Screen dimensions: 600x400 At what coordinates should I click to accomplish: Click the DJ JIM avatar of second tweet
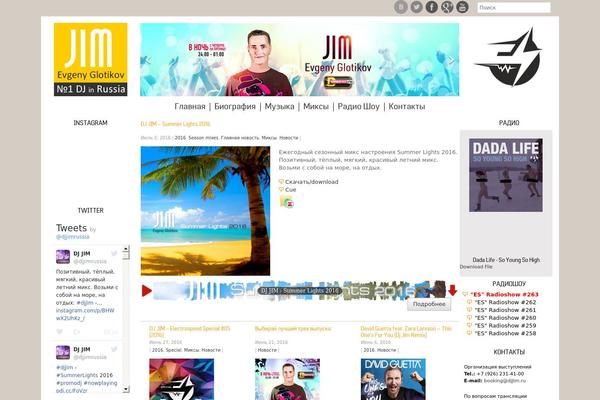tap(63, 353)
